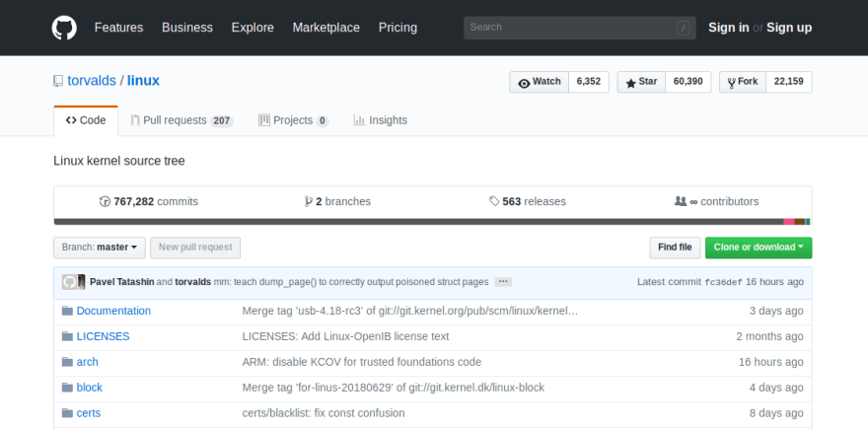This screenshot has width=868, height=430.
Task: Click the folder icon next to LICENSES
Action: point(67,336)
